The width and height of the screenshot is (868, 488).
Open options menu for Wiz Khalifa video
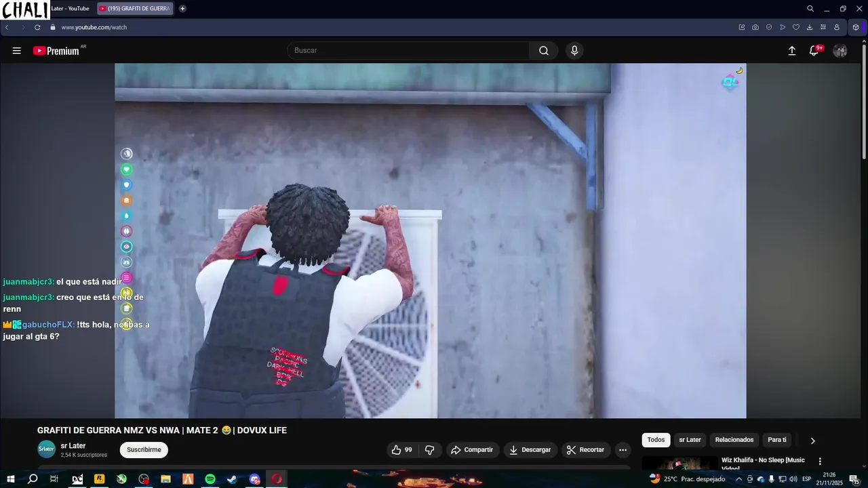coord(819,462)
